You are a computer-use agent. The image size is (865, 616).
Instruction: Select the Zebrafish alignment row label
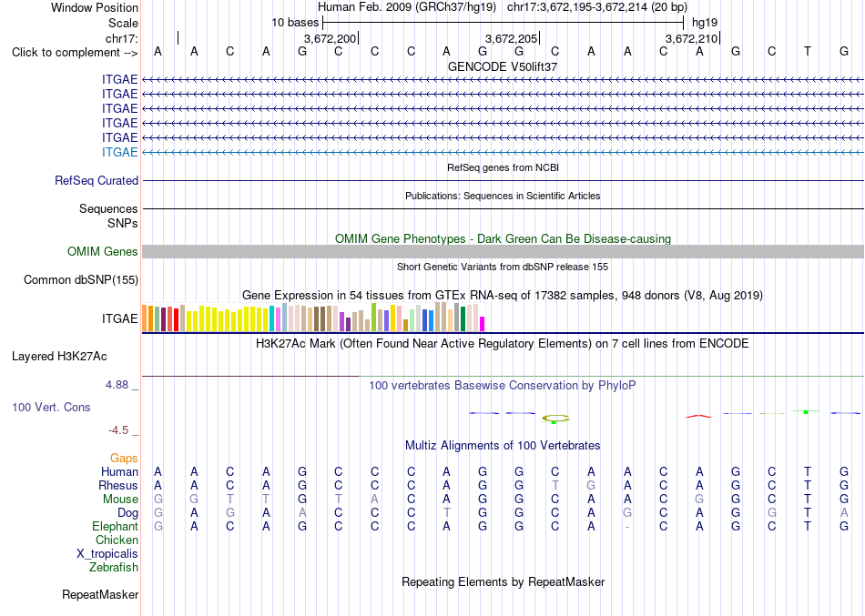[114, 568]
